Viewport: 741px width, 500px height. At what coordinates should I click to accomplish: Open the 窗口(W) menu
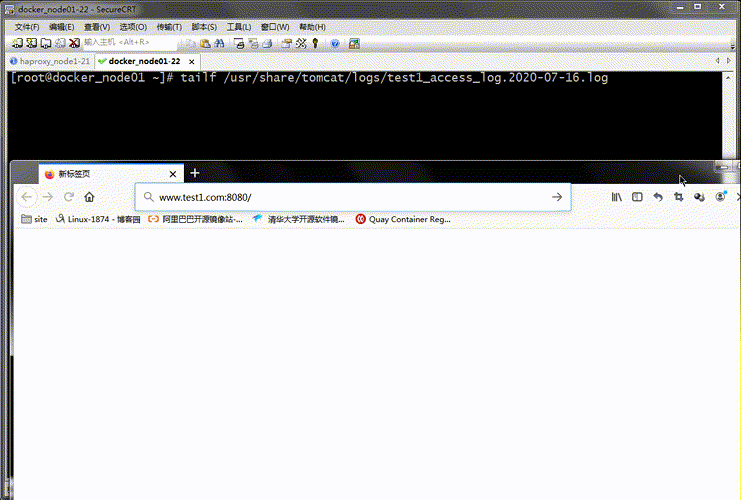point(275,27)
